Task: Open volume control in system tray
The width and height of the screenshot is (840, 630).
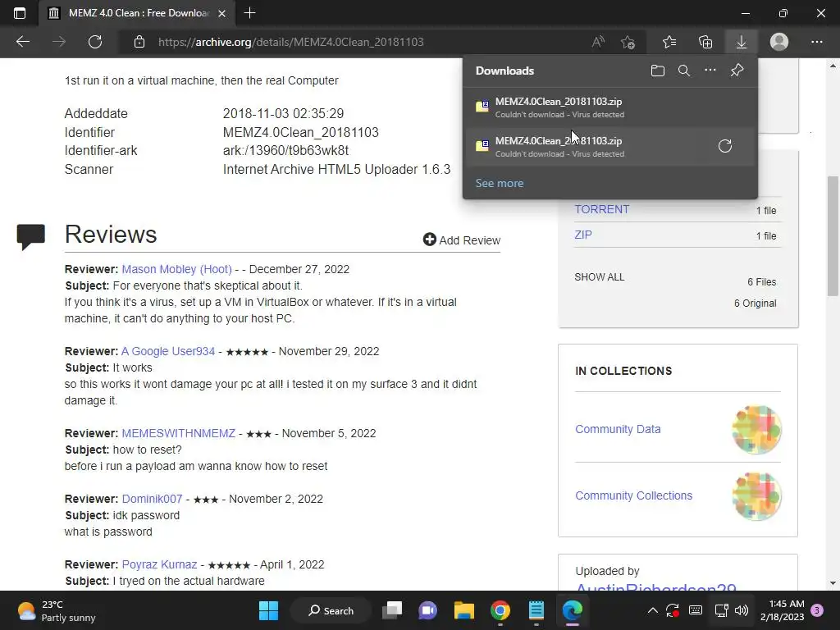Action: 742,610
